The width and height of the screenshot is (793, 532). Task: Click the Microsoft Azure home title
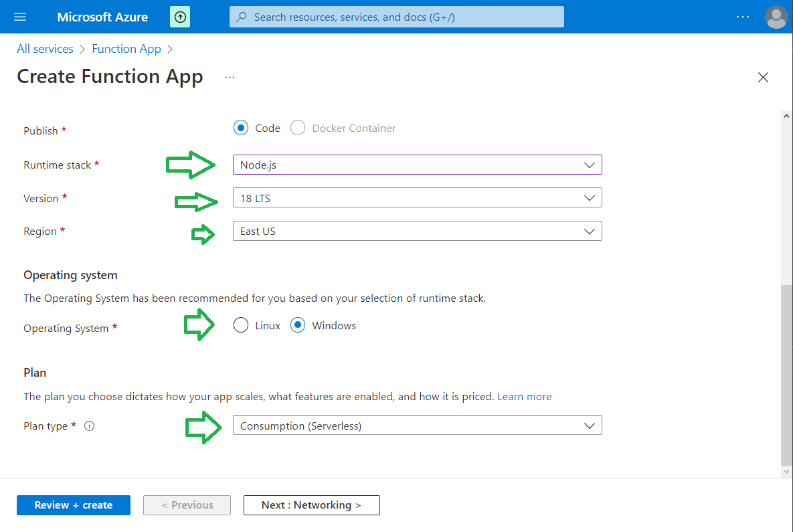tap(102, 17)
